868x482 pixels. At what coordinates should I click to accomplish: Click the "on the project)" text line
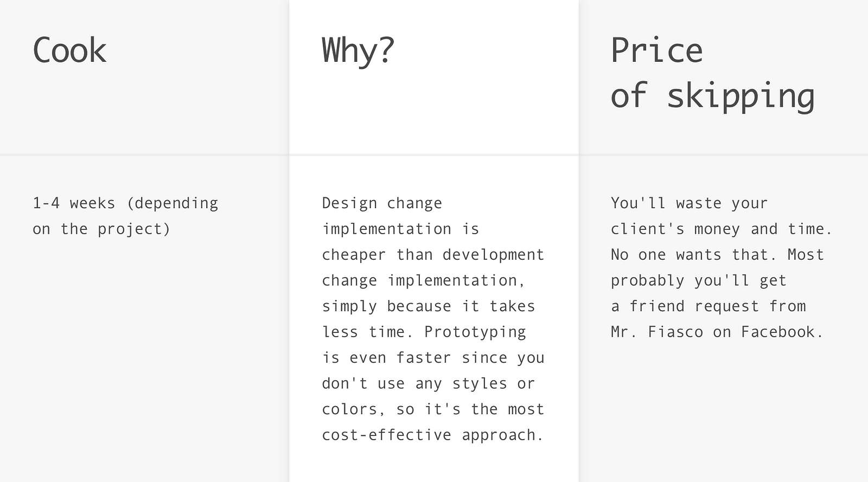tap(101, 229)
